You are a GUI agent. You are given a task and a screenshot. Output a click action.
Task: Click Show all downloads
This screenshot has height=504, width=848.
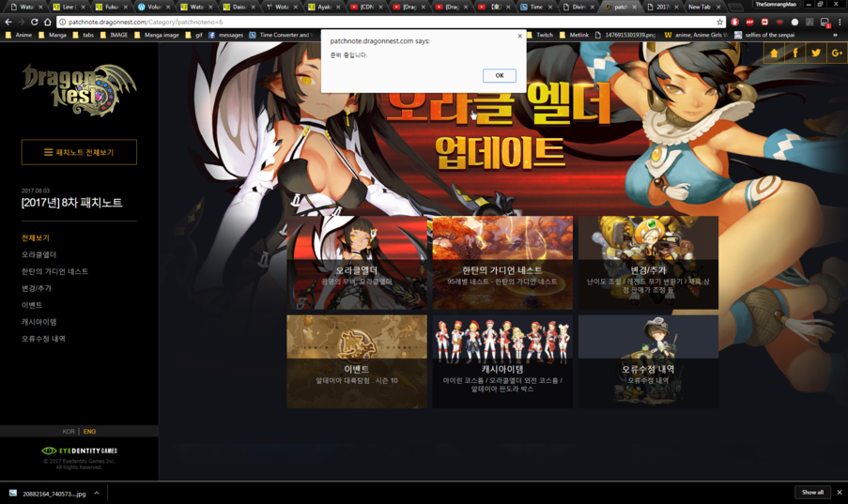(x=812, y=492)
